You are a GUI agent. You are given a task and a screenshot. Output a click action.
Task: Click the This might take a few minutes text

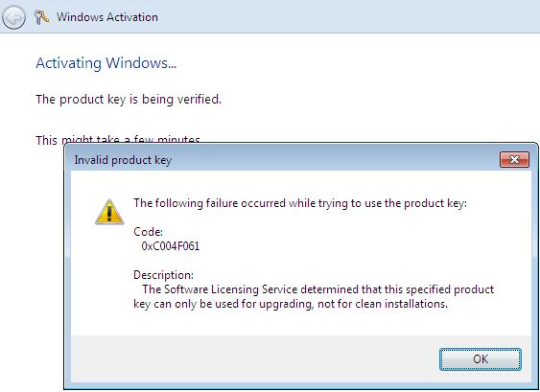[x=118, y=139]
